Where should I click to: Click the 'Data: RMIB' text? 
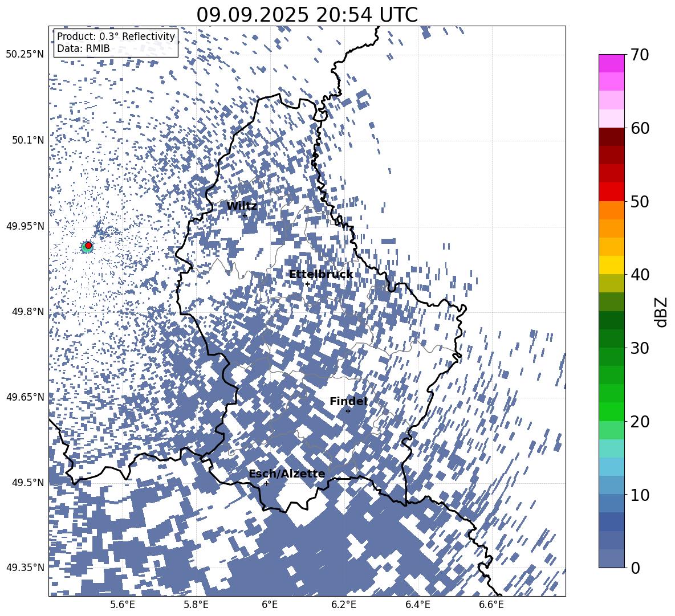tap(83, 48)
